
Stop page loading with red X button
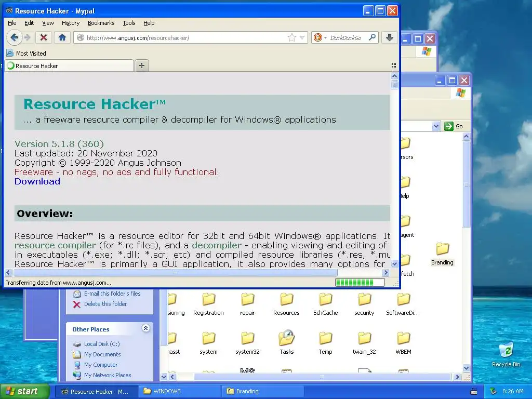click(44, 37)
